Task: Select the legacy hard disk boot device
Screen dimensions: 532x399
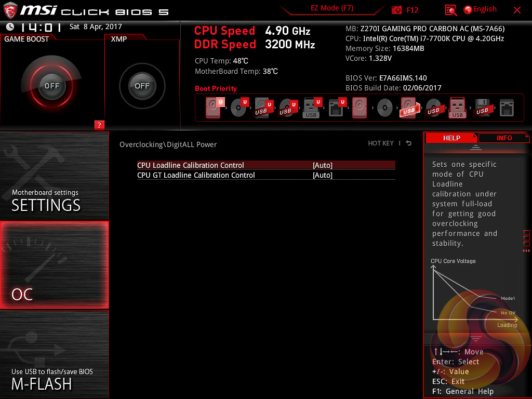Action: click(360, 108)
